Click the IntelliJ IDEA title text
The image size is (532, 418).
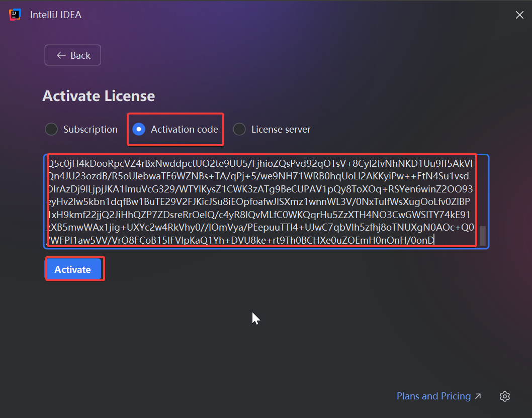[x=56, y=15]
